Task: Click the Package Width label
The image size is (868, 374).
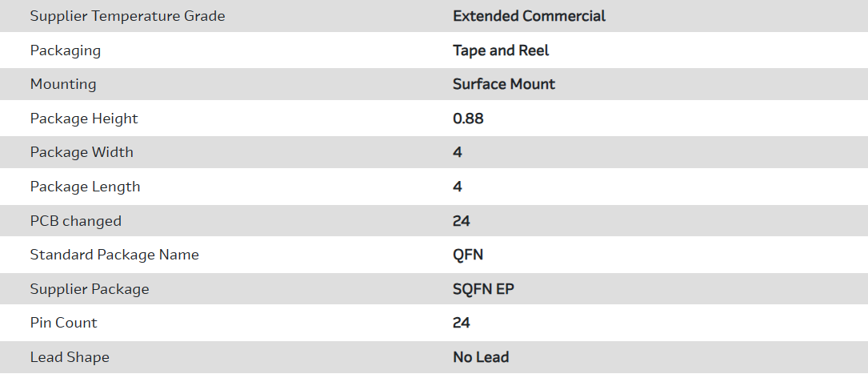Action: pyautogui.click(x=82, y=152)
